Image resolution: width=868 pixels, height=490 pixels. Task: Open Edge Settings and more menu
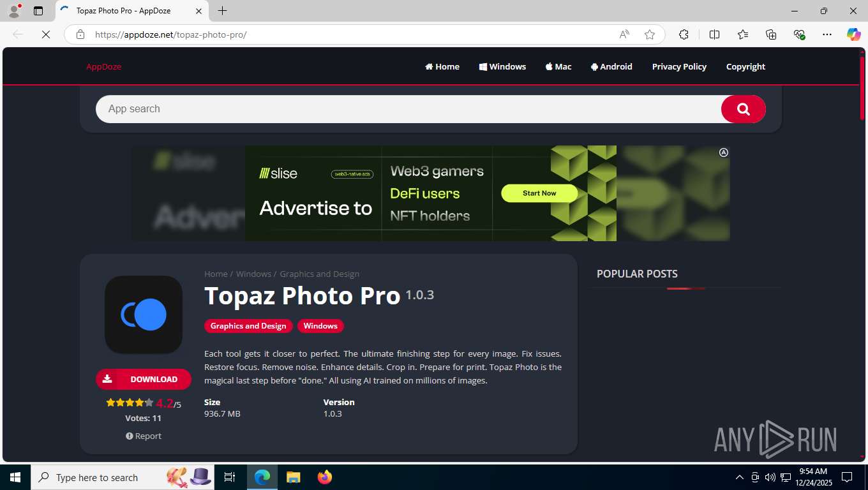tap(827, 34)
